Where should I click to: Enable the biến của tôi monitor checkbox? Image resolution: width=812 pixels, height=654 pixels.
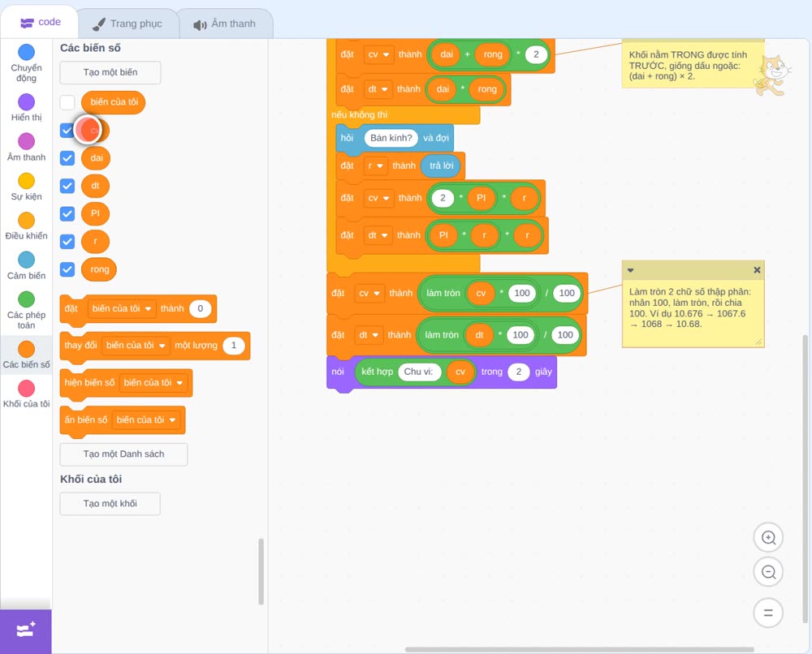67,102
